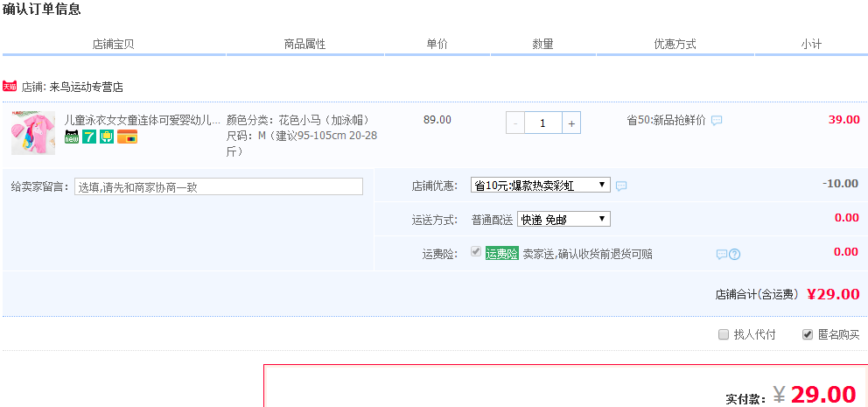This screenshot has height=407, width=868.
Task: Click the 运送方式: label
Action: pos(435,220)
